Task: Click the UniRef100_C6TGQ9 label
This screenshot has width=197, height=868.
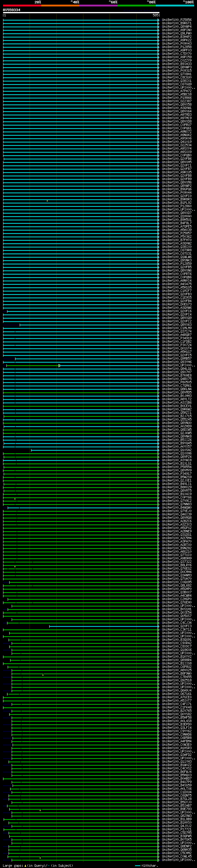Action: click(177, 84)
